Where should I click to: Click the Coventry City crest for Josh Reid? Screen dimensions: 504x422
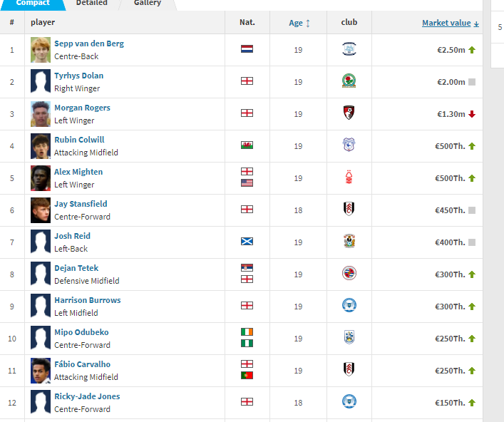point(349,241)
